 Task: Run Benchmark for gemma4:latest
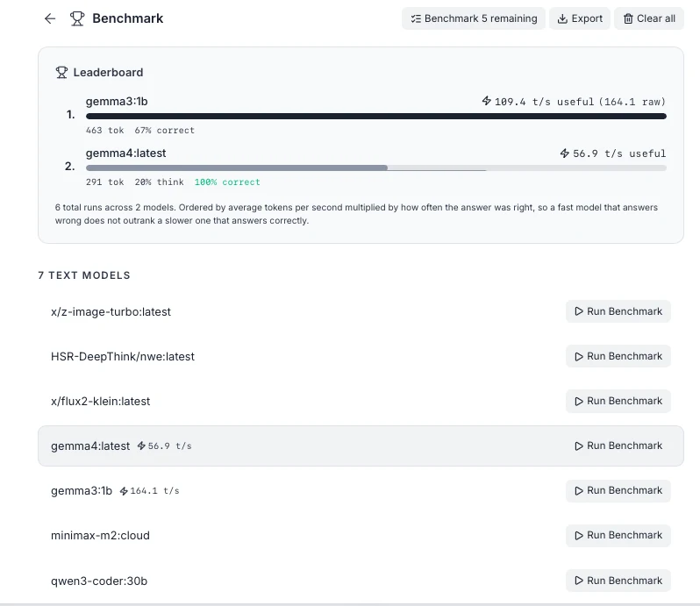click(x=618, y=446)
